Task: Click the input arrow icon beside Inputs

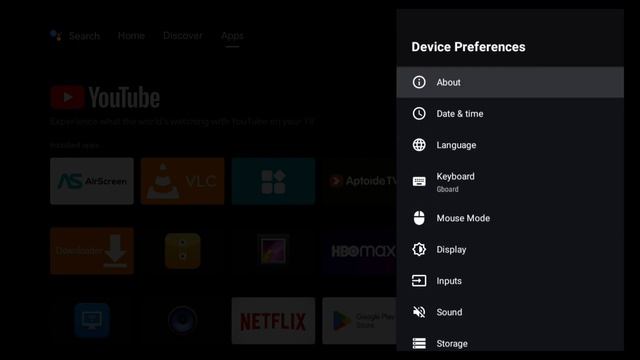Action: (419, 281)
